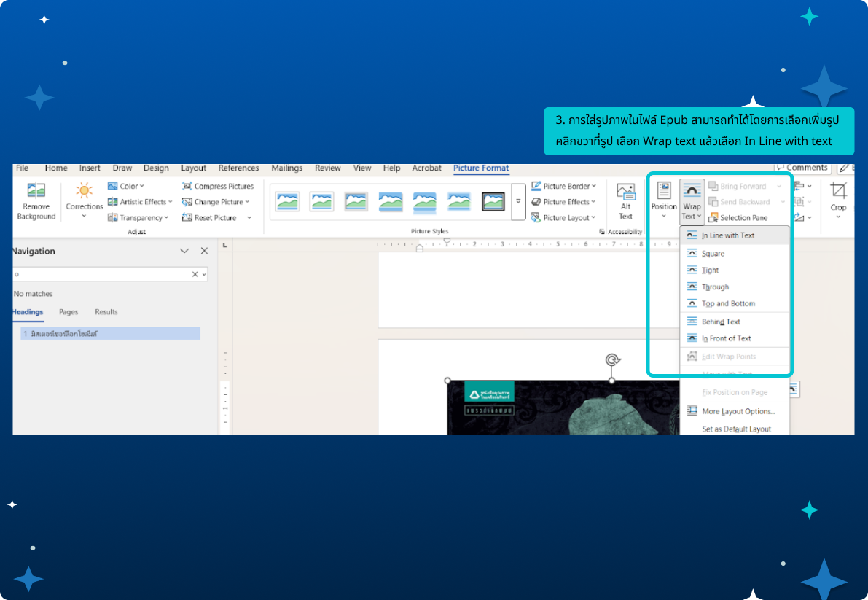This screenshot has width=868, height=600.
Task: Switch to the Insert ribbon tab
Action: (x=90, y=168)
